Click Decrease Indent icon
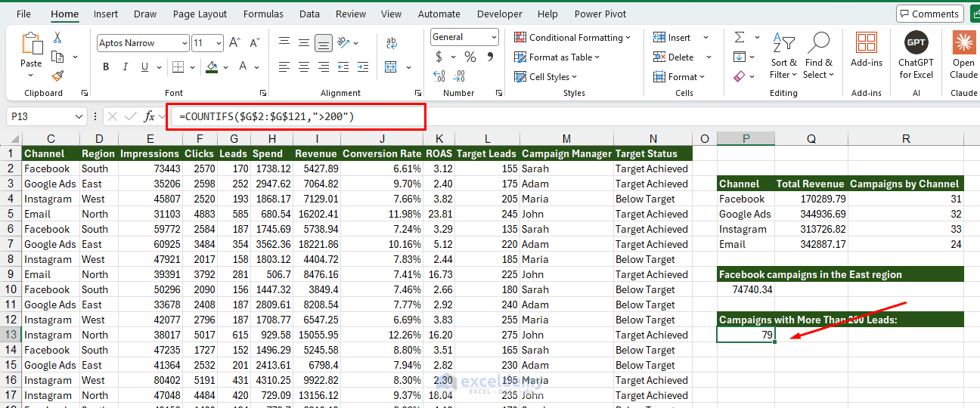 pos(345,66)
